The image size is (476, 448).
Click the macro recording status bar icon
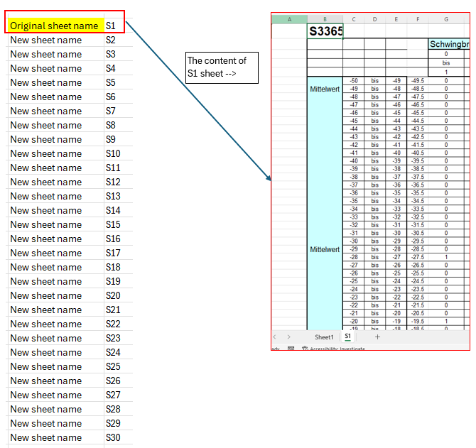tap(291, 348)
